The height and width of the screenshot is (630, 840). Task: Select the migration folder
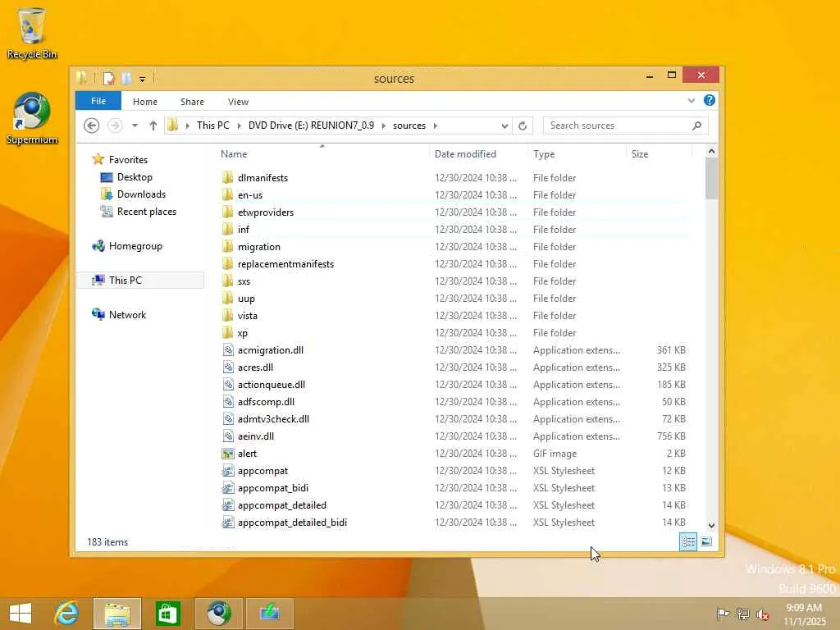258,246
